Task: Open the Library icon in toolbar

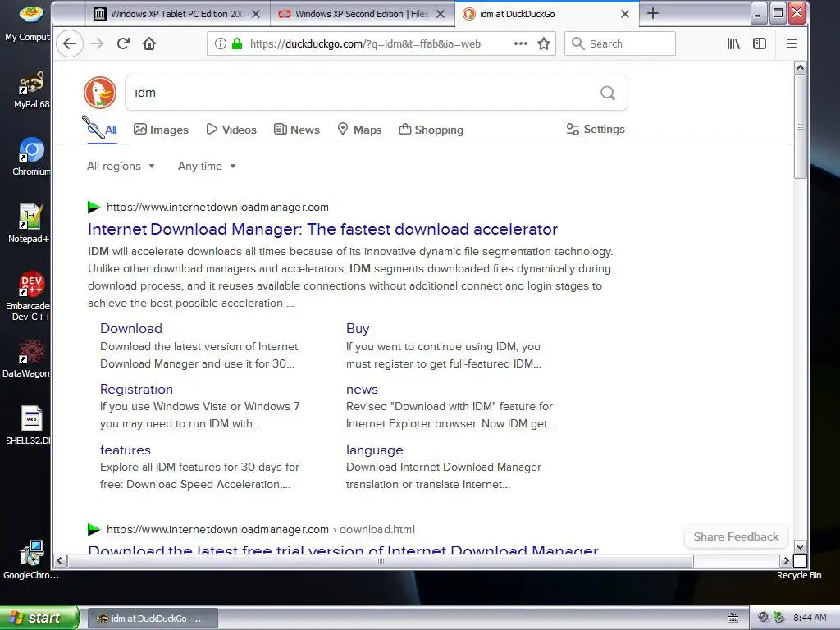Action: coord(733,44)
